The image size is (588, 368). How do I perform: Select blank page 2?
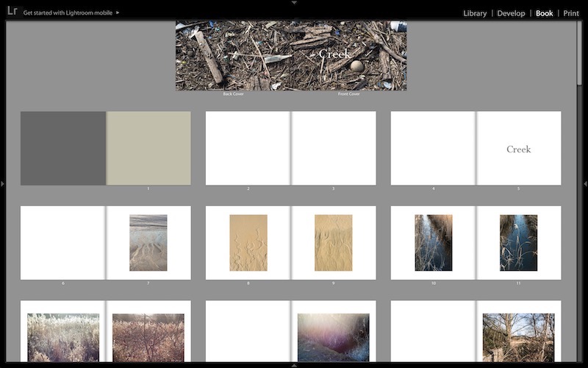coord(248,148)
